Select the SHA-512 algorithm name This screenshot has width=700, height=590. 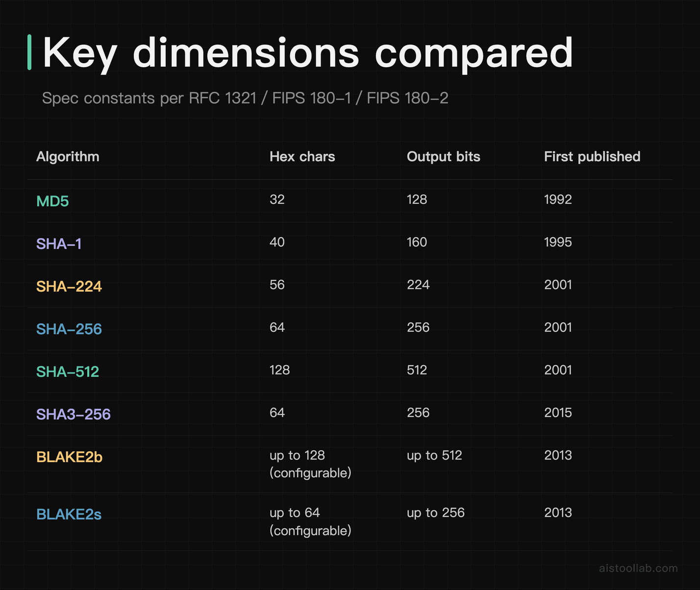[68, 372]
